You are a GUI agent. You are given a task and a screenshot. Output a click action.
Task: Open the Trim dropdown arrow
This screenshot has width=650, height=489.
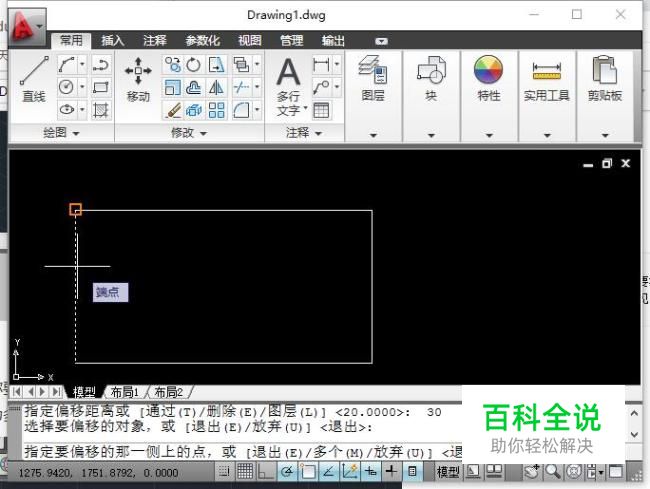pyautogui.click(x=257, y=87)
